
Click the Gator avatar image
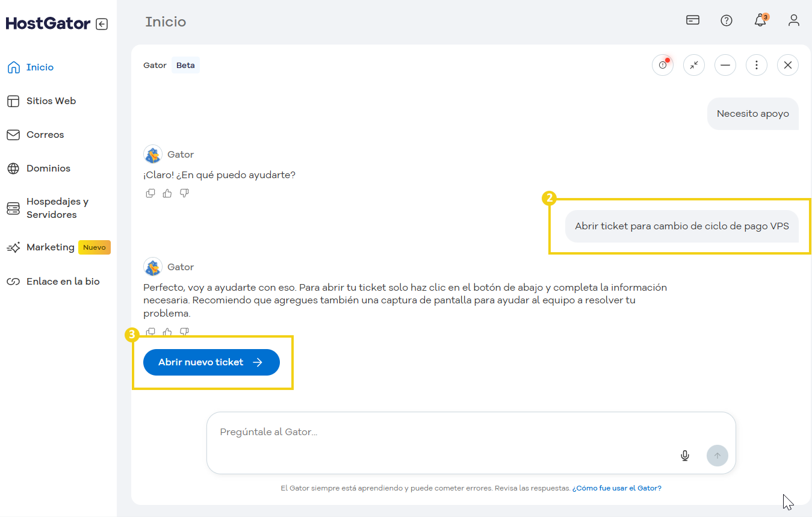[153, 154]
